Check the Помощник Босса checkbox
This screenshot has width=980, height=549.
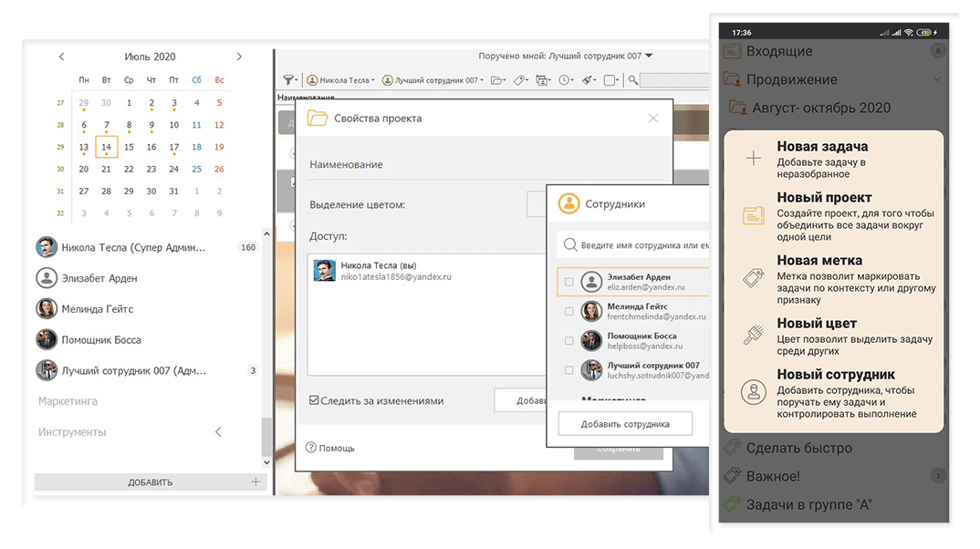coord(568,340)
